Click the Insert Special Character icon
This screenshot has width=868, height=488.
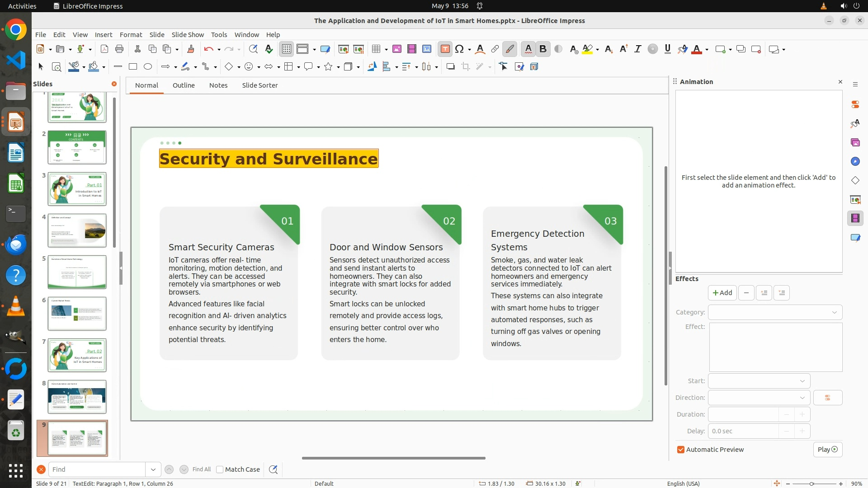[x=459, y=49]
